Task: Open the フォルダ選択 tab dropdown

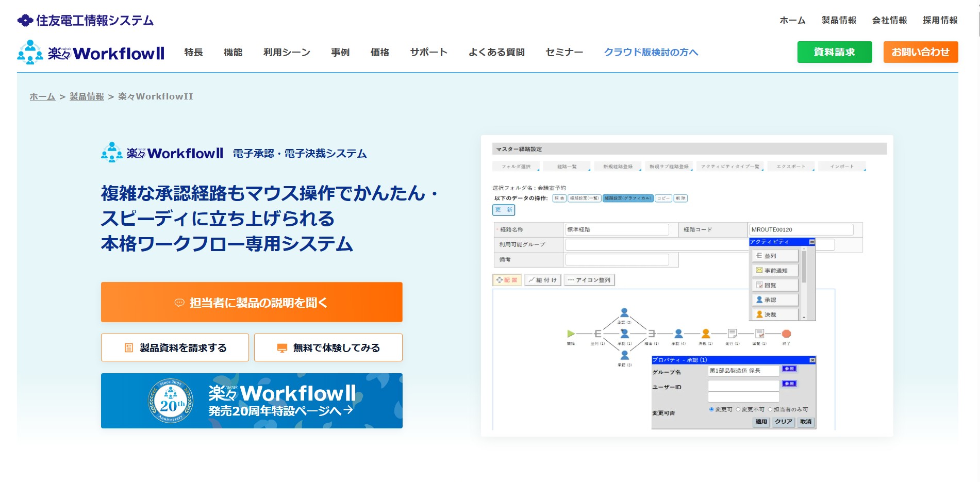Action: pos(516,166)
